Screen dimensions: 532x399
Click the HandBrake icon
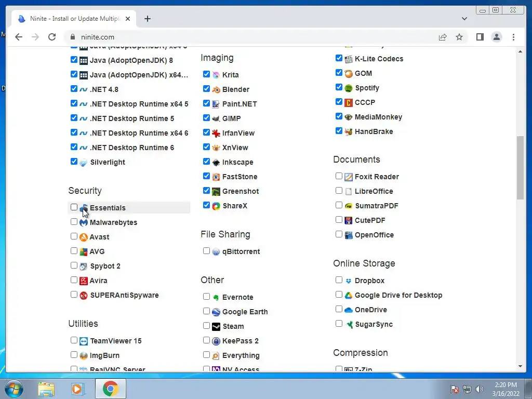(349, 131)
